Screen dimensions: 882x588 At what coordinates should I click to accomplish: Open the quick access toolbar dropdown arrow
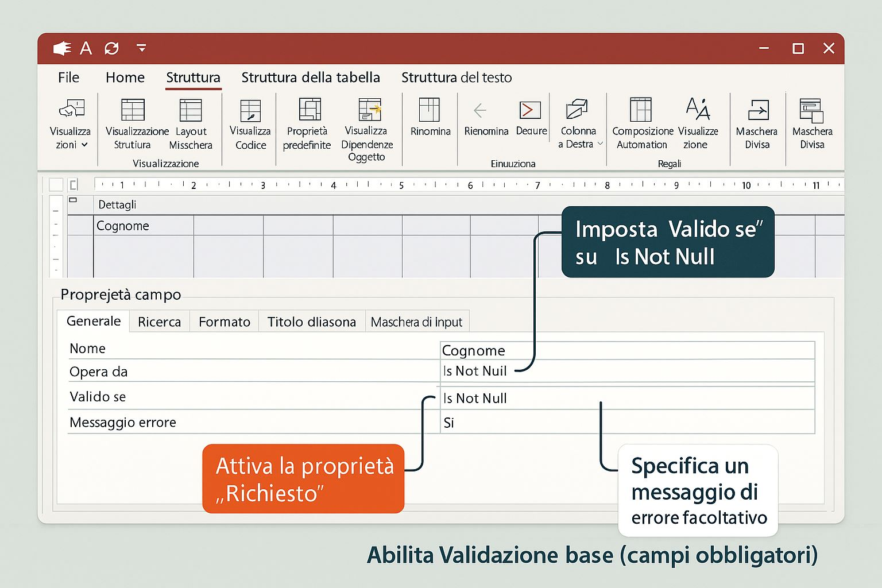(141, 48)
